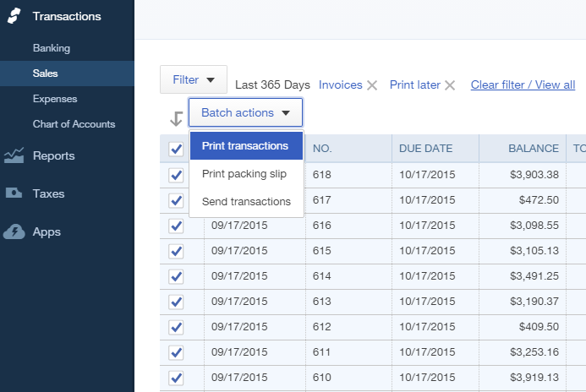Uncheck the checkbox for invoice 612

click(x=176, y=327)
